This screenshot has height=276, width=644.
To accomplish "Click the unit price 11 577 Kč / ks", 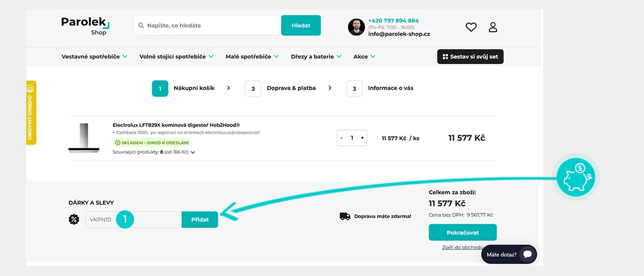I will click(x=400, y=138).
